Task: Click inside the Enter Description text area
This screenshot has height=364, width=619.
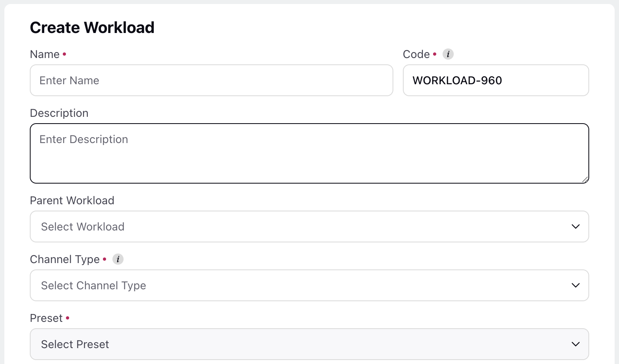Action: pyautogui.click(x=309, y=153)
